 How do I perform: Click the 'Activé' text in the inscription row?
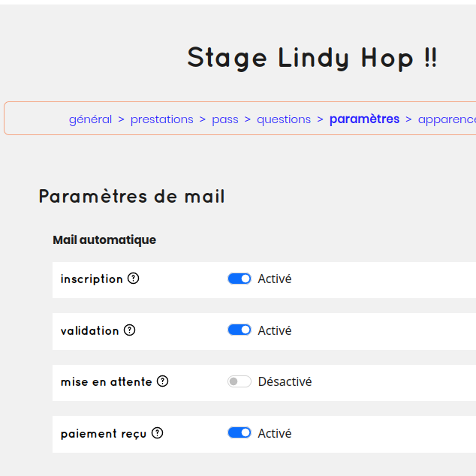275,279
